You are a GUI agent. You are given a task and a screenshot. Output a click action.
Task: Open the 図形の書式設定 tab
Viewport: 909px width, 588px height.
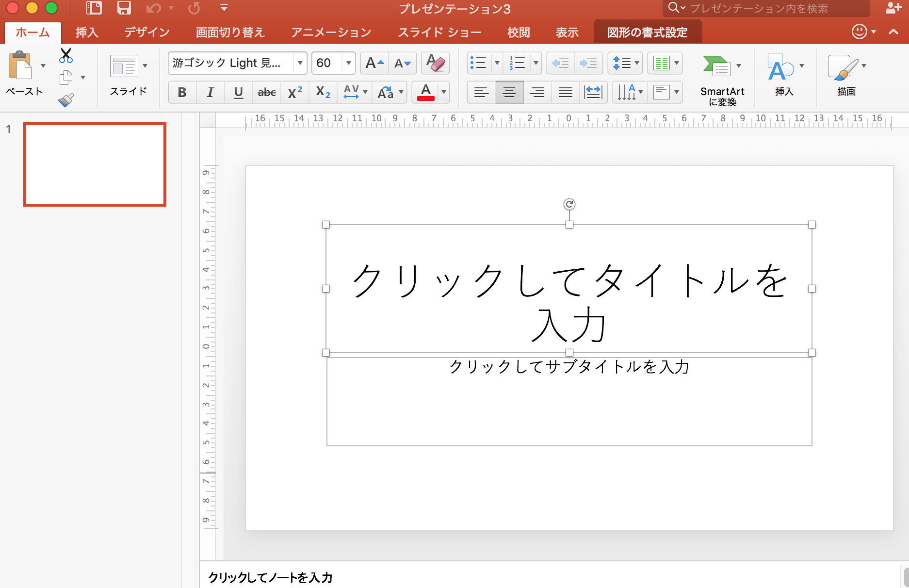point(648,33)
